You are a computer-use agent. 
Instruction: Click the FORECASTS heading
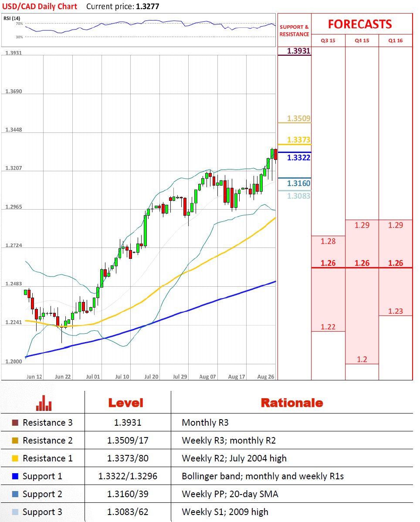point(360,24)
